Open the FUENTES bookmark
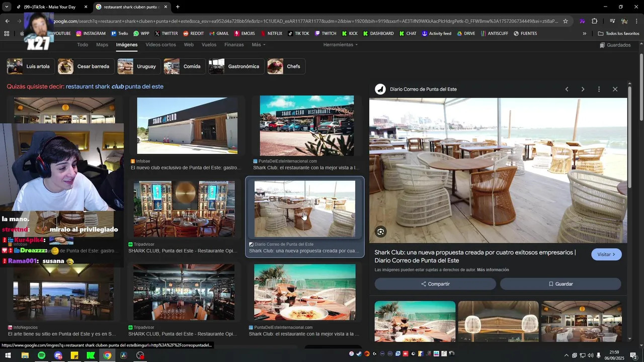 [525, 34]
